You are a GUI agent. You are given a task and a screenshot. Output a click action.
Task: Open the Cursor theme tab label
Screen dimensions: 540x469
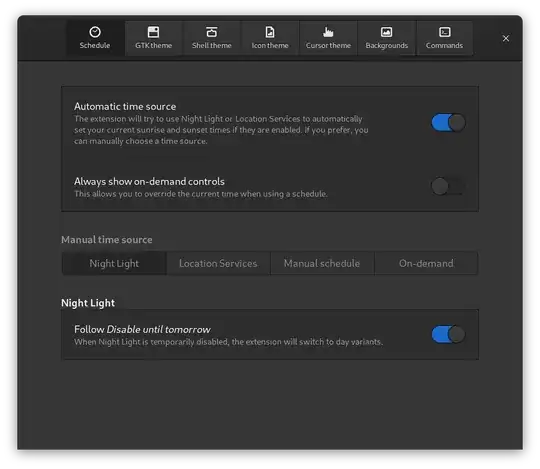coord(328,45)
